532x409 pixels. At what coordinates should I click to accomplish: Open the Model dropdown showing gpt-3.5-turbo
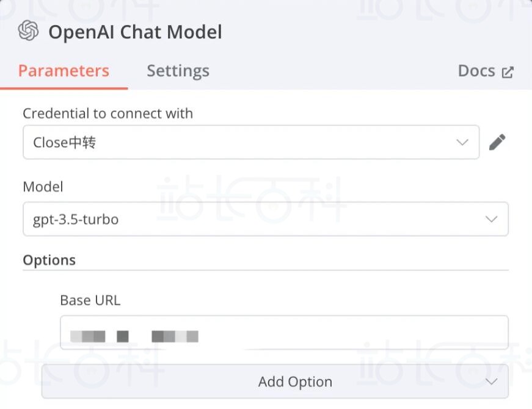(x=266, y=219)
